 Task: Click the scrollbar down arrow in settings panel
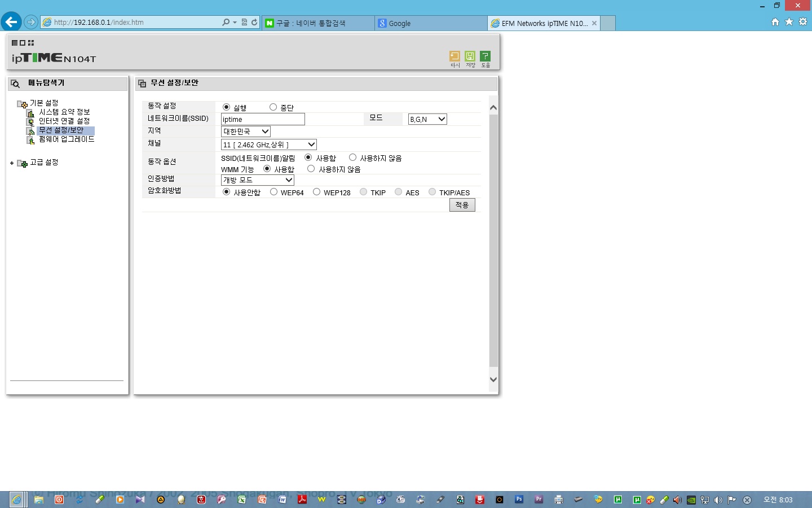pos(493,379)
